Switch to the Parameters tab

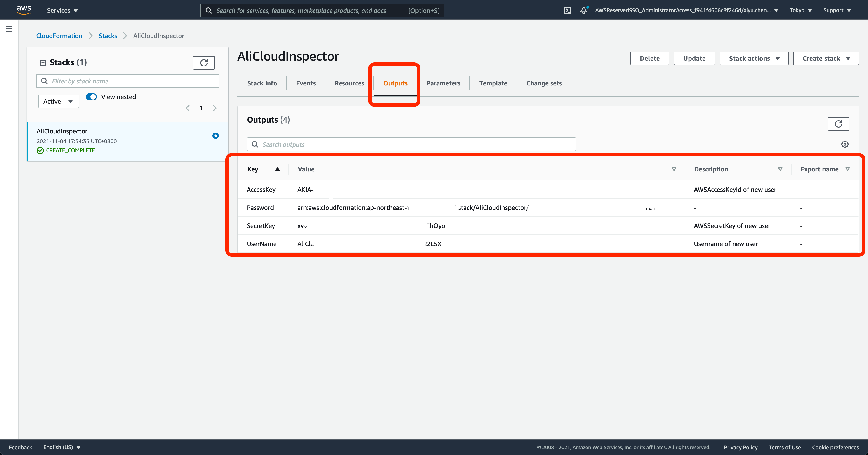pos(443,83)
